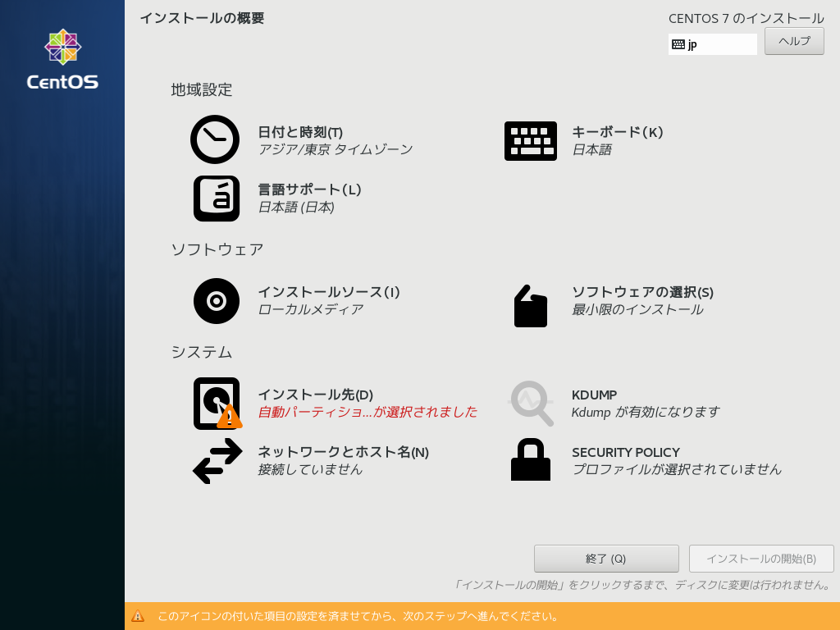Open ネットワークとホスト名(N) label
The image size is (840, 630).
pos(344,452)
